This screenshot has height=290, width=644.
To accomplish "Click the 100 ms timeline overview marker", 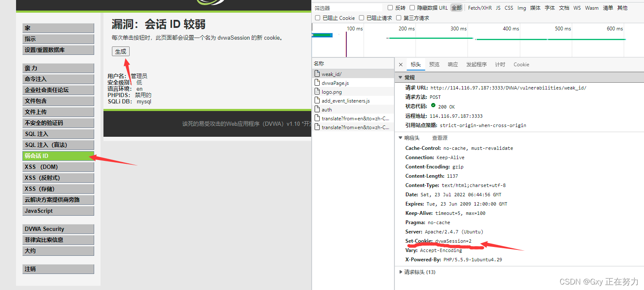I will pos(354,29).
